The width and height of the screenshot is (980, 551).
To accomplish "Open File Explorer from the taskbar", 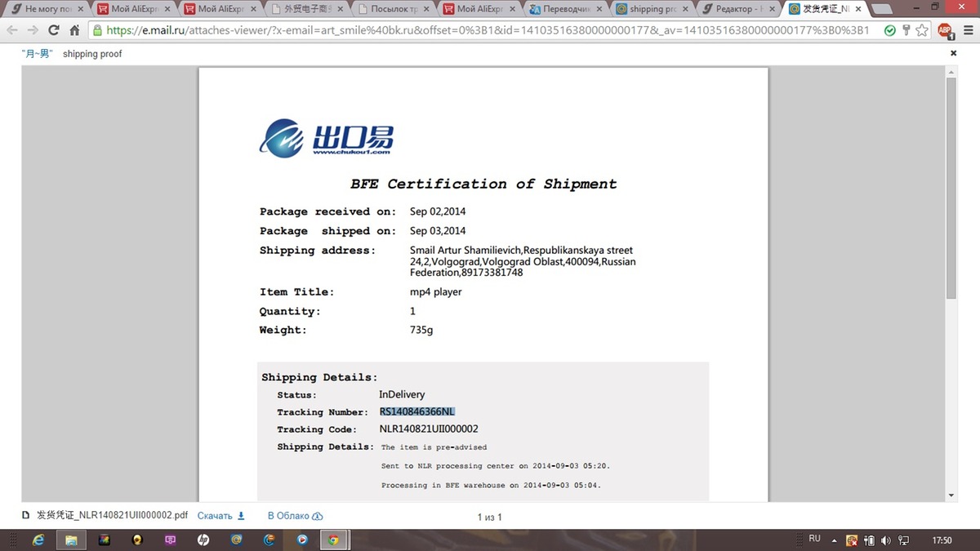I will click(x=71, y=540).
